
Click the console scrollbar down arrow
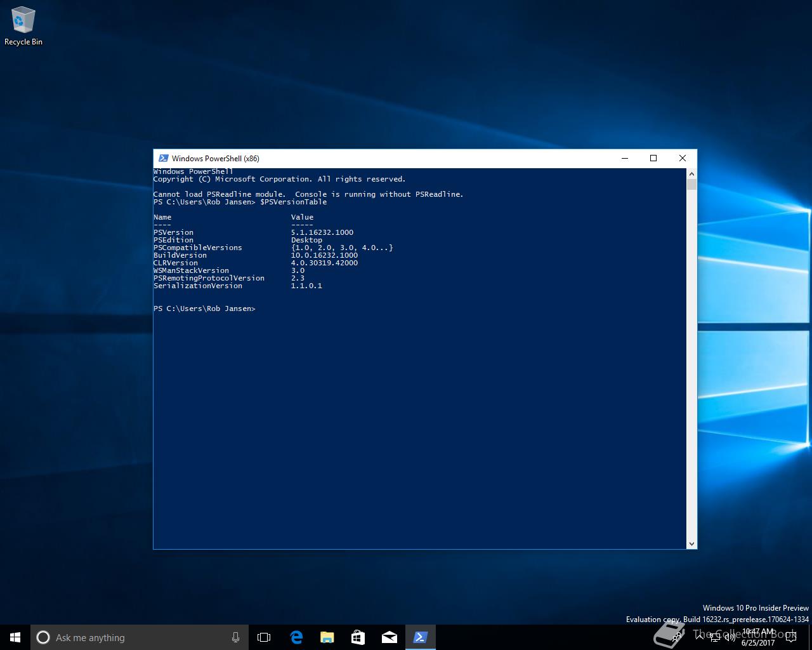pyautogui.click(x=691, y=544)
